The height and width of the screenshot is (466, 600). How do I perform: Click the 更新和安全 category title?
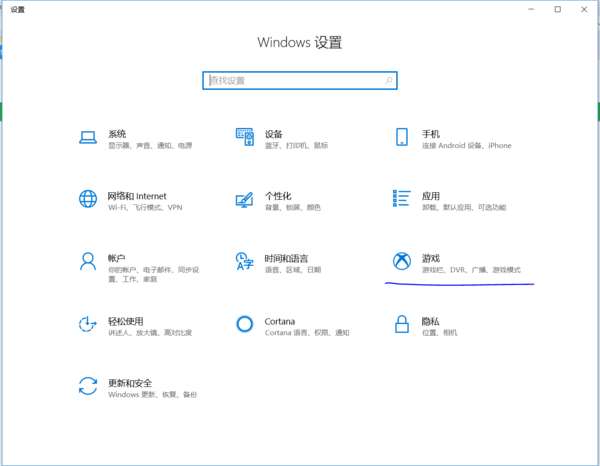[130, 383]
